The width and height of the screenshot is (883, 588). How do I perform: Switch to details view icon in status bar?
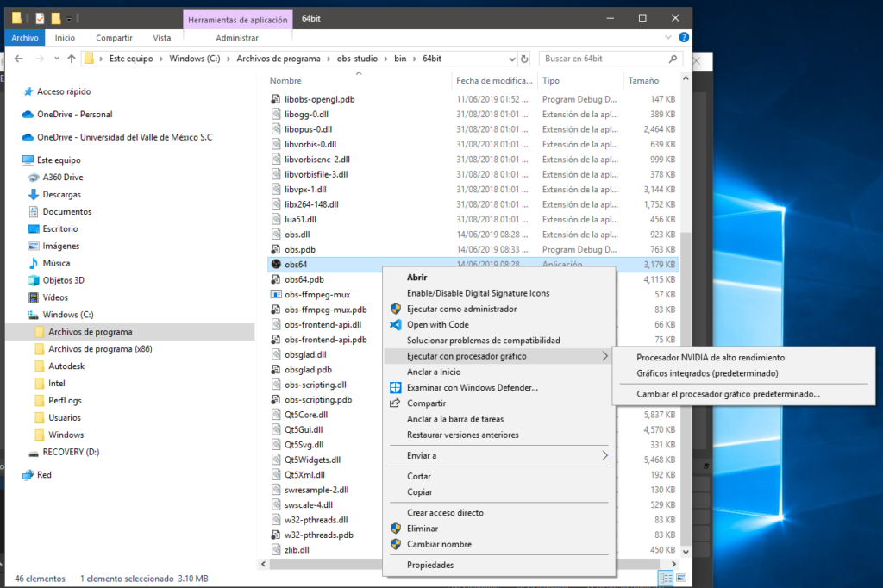666,578
